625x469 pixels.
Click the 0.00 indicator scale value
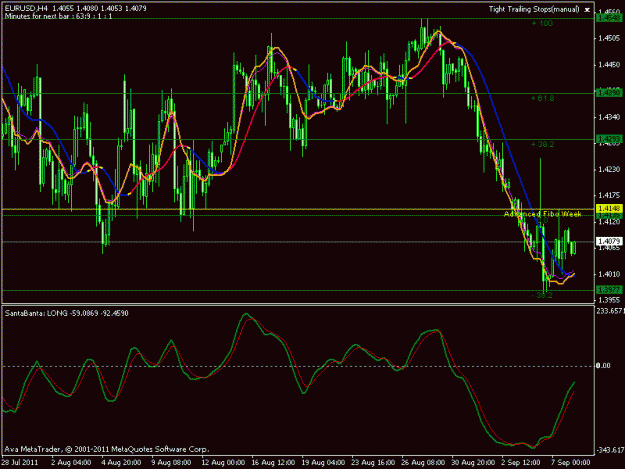(x=603, y=365)
